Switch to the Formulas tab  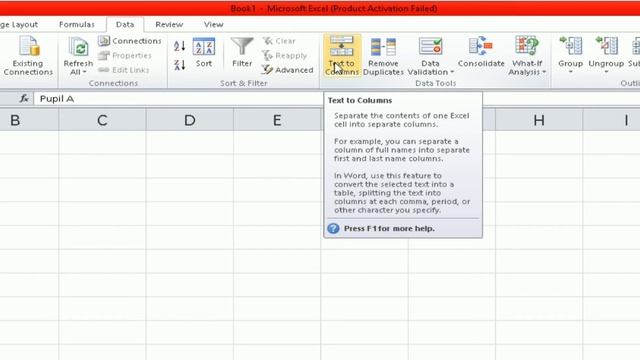coord(77,24)
